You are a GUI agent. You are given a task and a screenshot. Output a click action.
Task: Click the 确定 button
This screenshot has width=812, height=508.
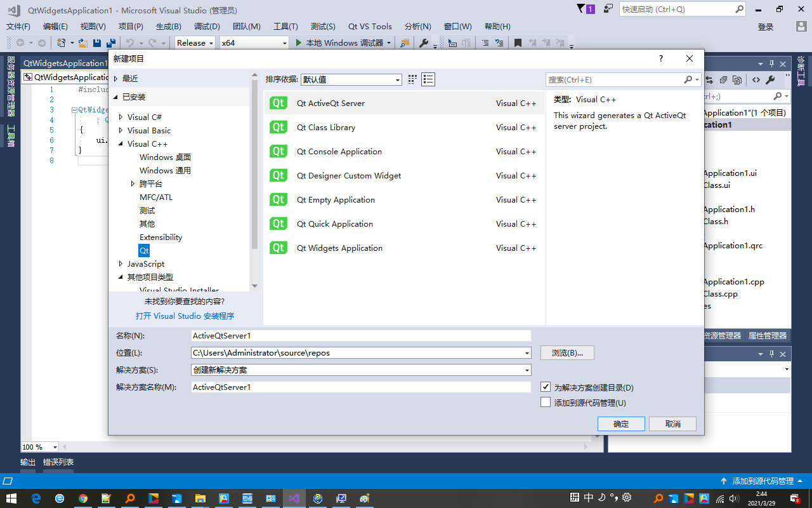click(x=621, y=424)
